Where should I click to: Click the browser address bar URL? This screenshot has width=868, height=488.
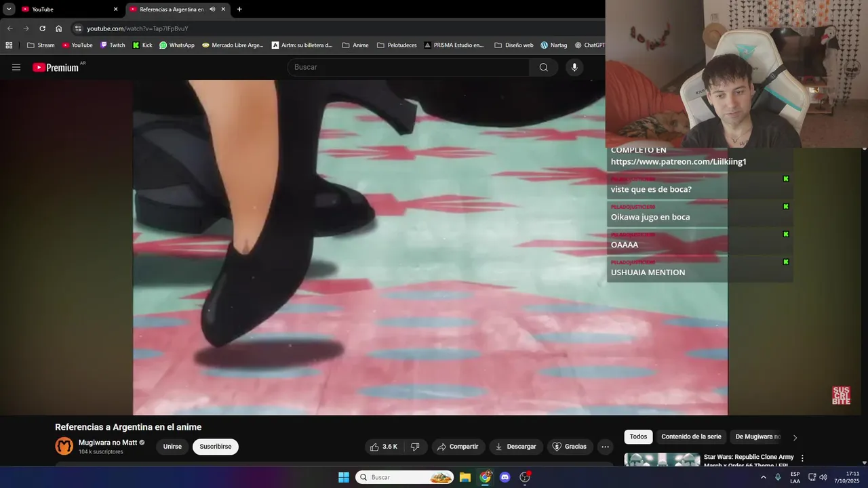pos(138,28)
